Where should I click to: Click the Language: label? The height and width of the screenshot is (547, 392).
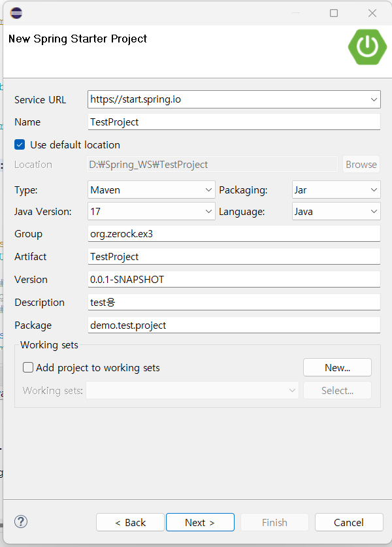(242, 212)
